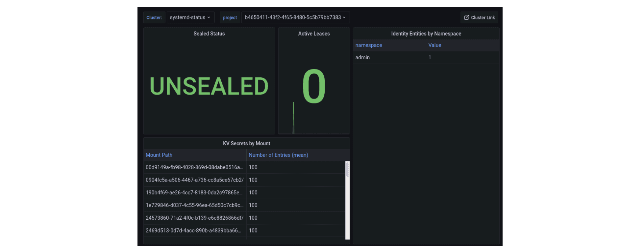The height and width of the screenshot is (251, 644).
Task: Select the admin namespace cell
Action: (362, 58)
